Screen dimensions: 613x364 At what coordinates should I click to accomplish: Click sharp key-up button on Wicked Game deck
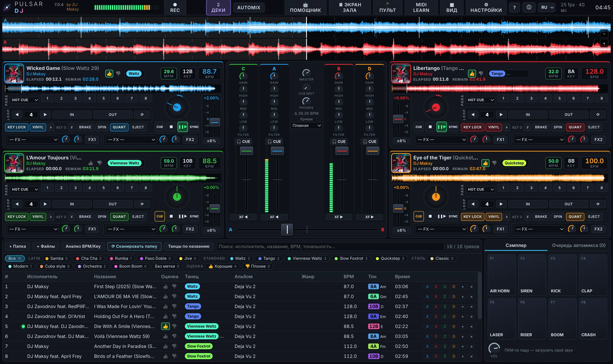[72, 127]
